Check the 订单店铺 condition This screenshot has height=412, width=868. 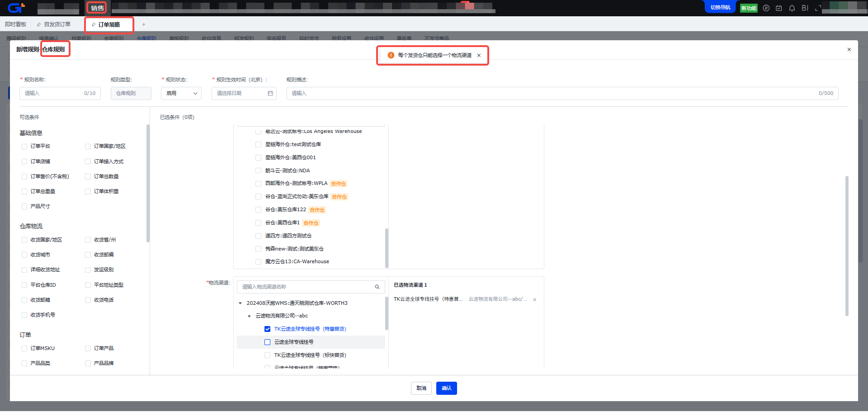24,161
